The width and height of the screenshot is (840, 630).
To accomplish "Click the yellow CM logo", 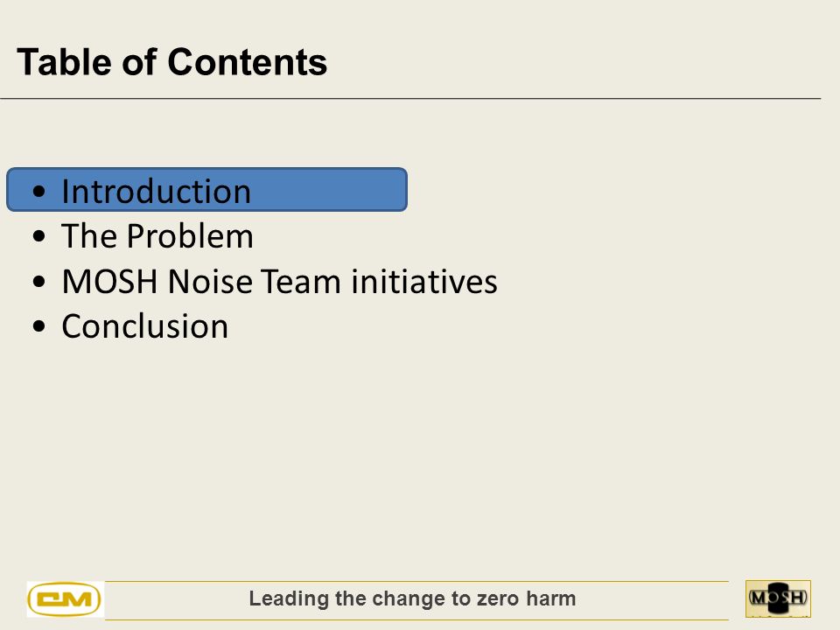I will click(x=65, y=598).
